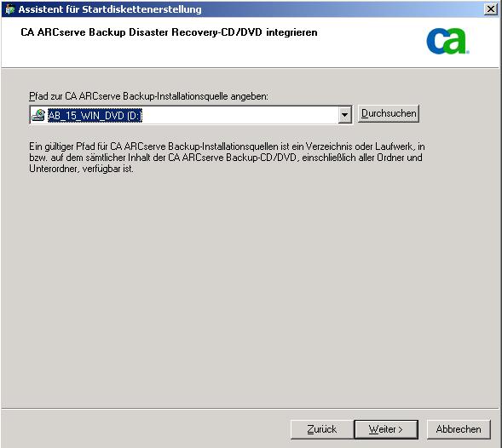Viewport: 502px width, 448px height.
Task: Click the heading 'CA ARCserve Backup Disaster Recovery-CD/DVD integrieren'
Action: tap(169, 32)
